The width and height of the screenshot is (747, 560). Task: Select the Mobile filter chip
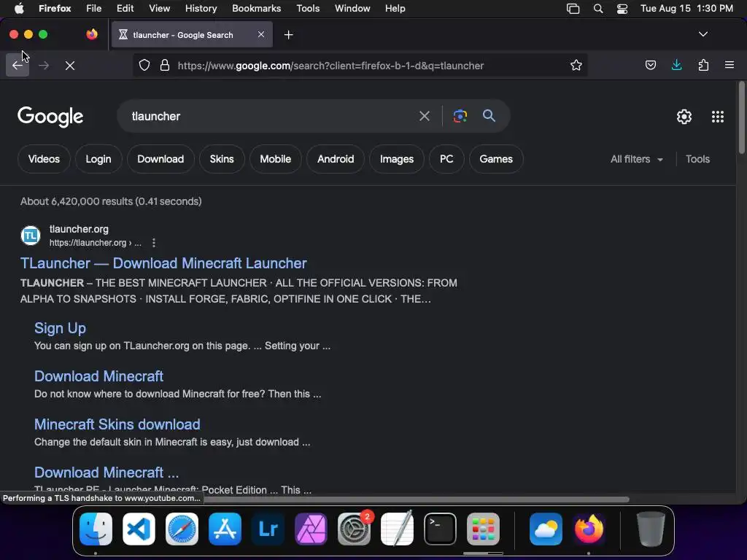pyautogui.click(x=275, y=159)
